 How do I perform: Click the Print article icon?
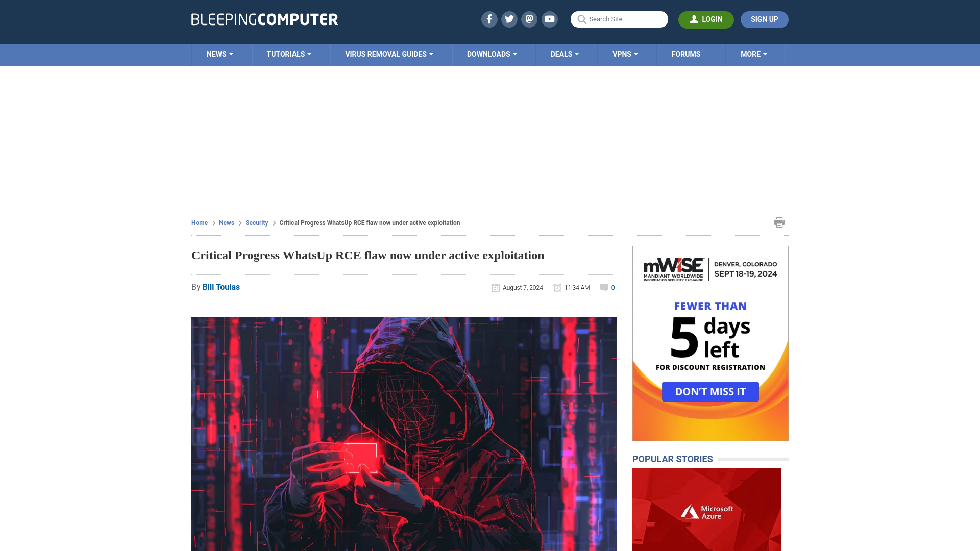point(779,222)
